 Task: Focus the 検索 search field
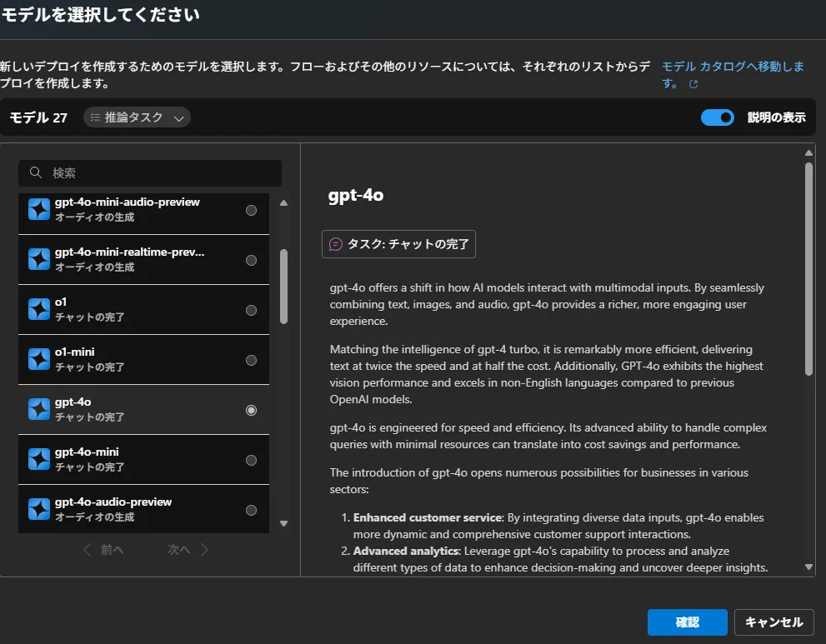pyautogui.click(x=150, y=173)
